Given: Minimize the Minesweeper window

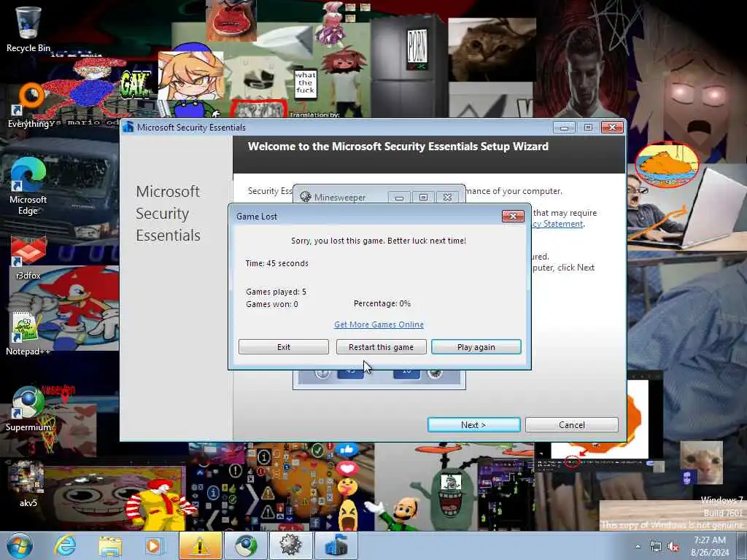Looking at the screenshot, I should point(399,197).
